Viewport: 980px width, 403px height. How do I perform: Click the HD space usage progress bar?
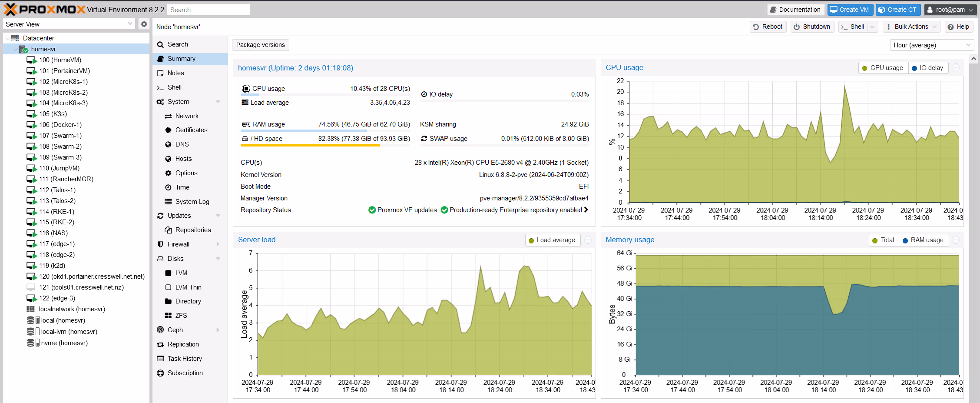coord(325,146)
